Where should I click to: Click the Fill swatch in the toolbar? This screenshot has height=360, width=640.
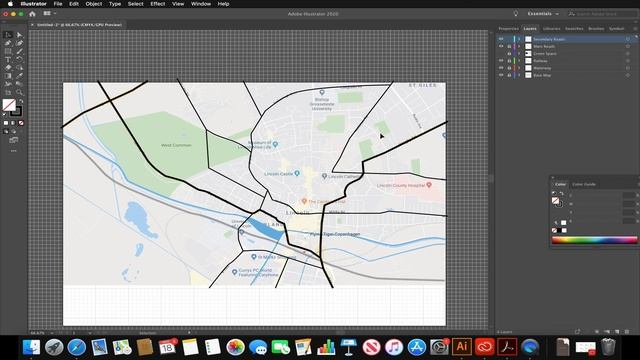[9, 105]
